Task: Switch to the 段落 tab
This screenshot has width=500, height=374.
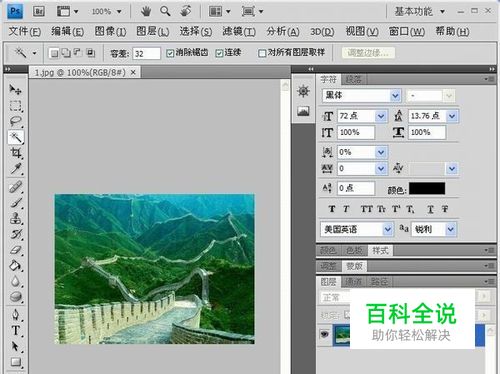Action: coord(354,80)
